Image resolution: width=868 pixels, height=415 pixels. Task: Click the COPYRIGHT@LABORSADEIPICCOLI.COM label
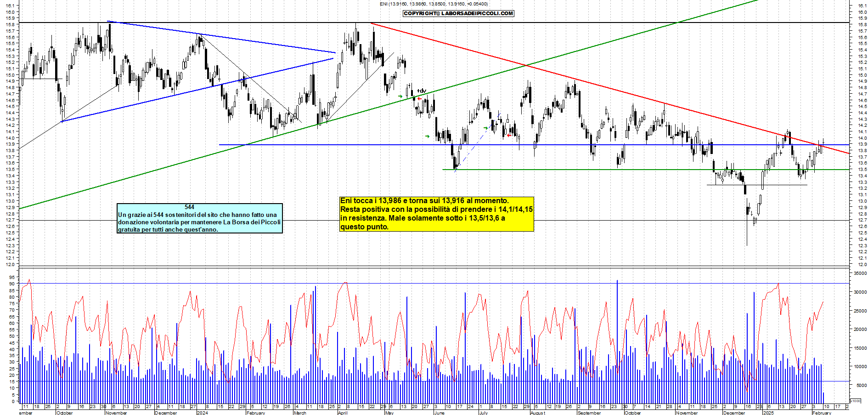(x=458, y=13)
